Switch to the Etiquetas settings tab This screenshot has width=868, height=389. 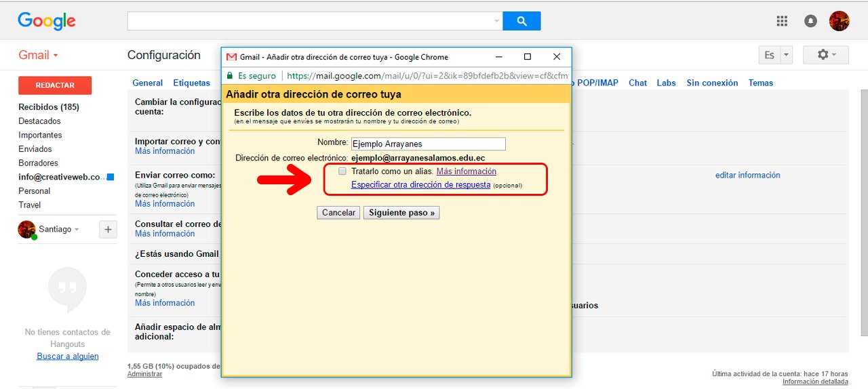[x=192, y=83]
